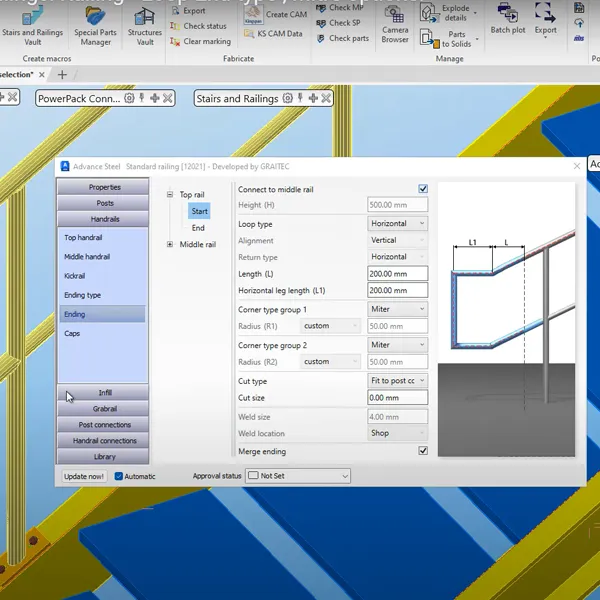Viewport: 600px width, 600px height.
Task: Open KS CAM Data
Action: coord(273,34)
